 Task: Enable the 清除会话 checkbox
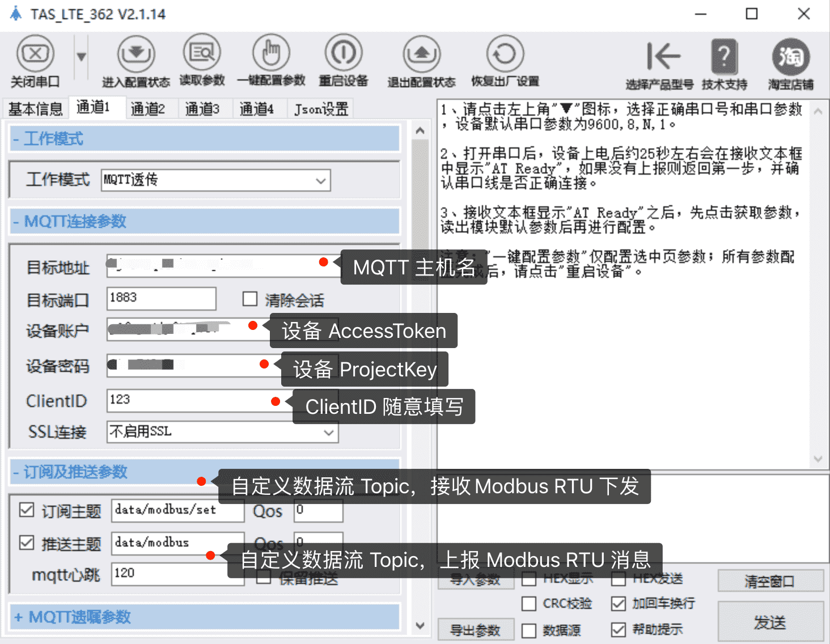point(250,298)
